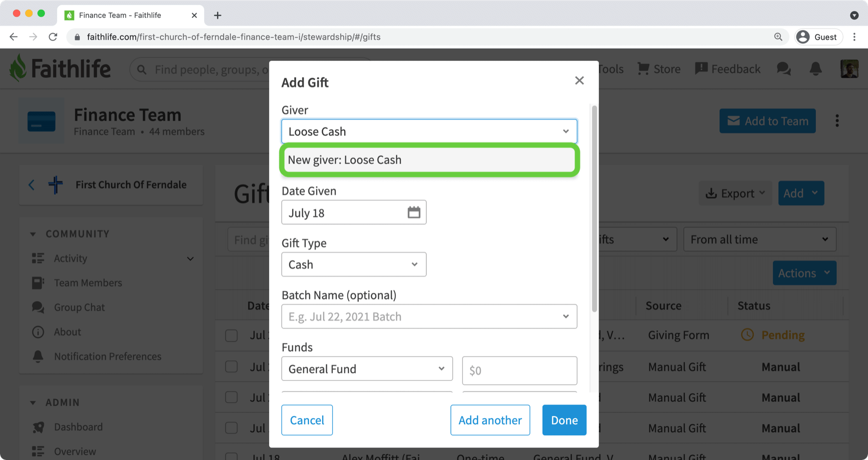Click the First Church cross icon
This screenshot has width=868, height=460.
(x=56, y=185)
